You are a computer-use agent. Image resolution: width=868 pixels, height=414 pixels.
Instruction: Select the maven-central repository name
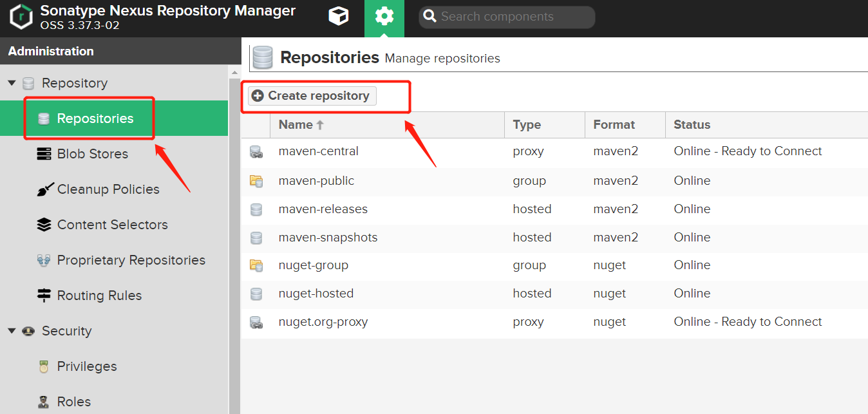[x=319, y=151]
